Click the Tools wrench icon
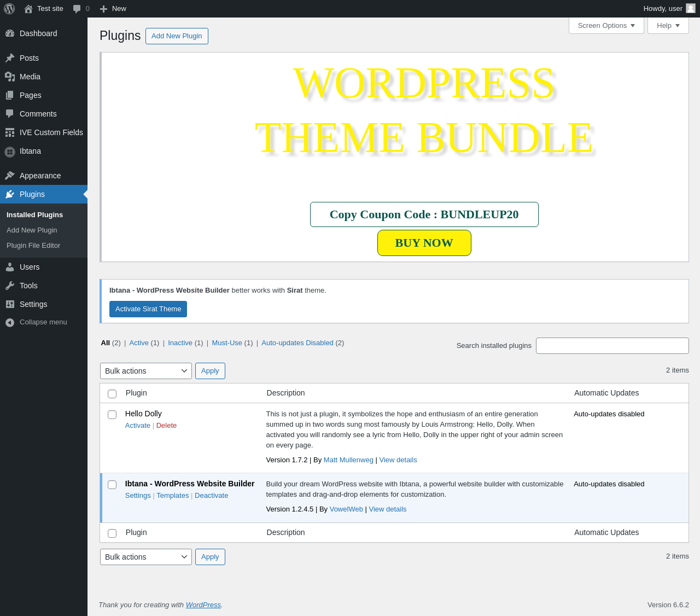Screen dimensions: 700x616 (x=10, y=286)
